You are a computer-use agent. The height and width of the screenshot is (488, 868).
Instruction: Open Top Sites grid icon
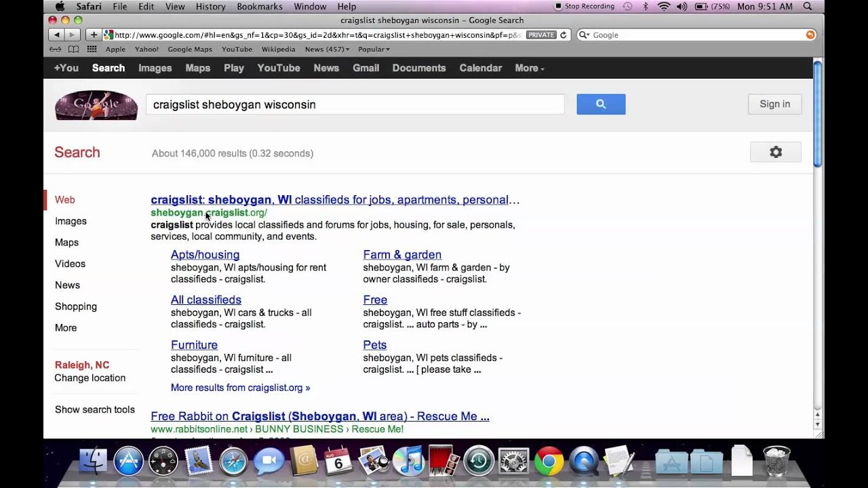click(x=92, y=49)
